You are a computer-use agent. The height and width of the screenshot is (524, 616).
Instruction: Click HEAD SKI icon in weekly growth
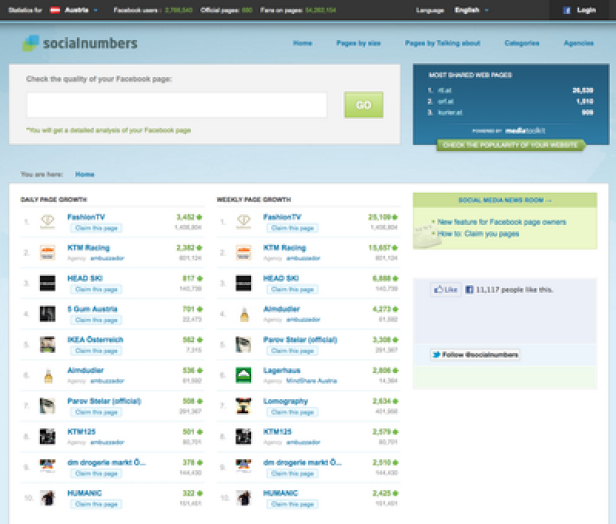[x=244, y=283]
